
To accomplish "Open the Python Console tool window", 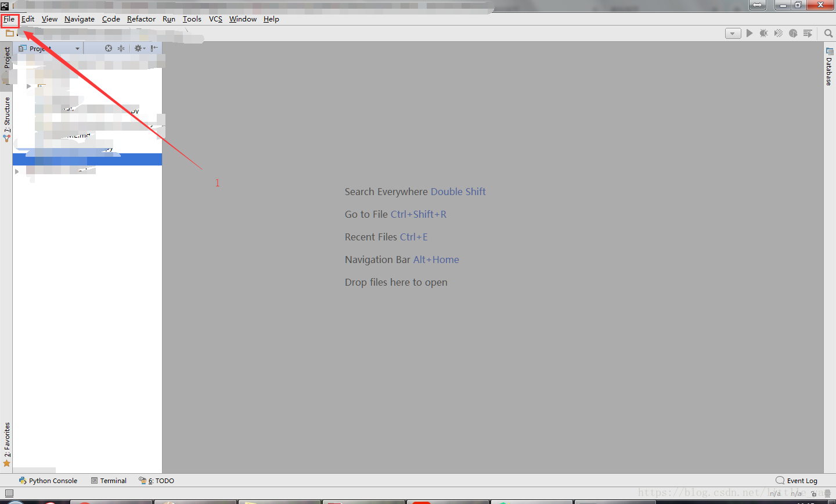I will pos(48,480).
